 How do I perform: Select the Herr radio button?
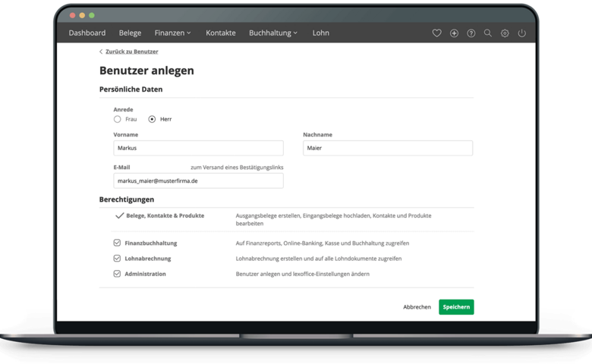(x=152, y=119)
